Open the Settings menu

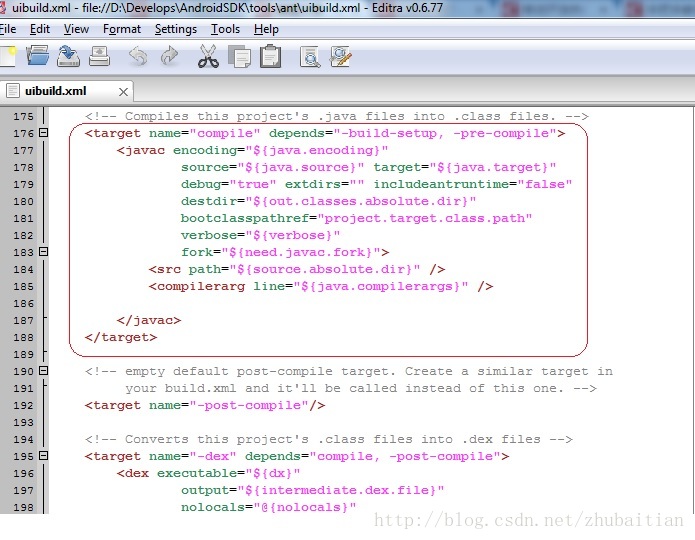point(175,29)
